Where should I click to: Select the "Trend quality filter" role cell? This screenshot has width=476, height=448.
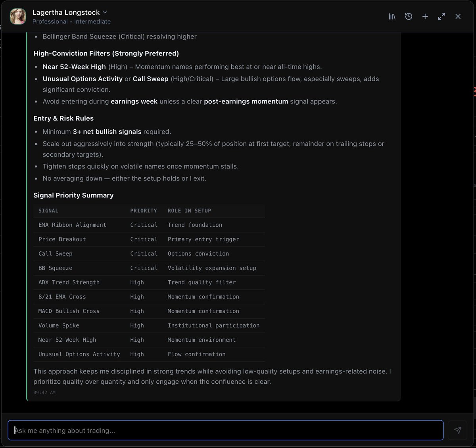[202, 282]
